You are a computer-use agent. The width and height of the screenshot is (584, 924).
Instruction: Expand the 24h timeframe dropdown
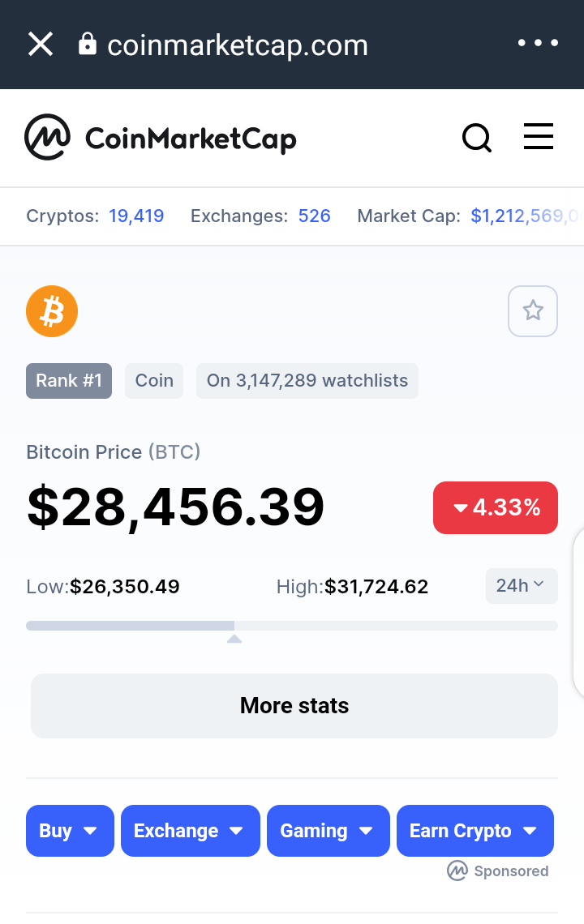click(x=522, y=586)
